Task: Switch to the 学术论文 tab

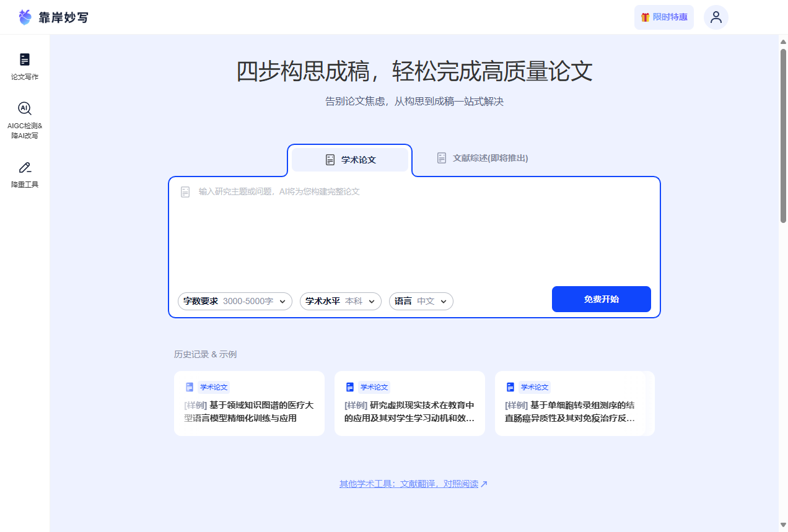Action: (x=351, y=160)
